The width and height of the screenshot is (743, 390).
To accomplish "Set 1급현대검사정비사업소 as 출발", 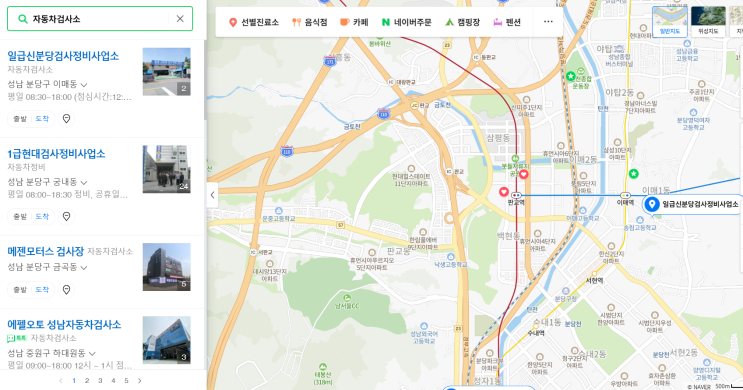I will click(20, 217).
